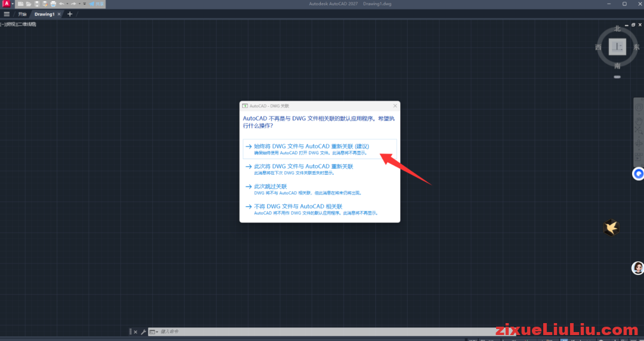644x341 pixels.
Task: Click the 上 top face of ViewCube
Action: 617,47
